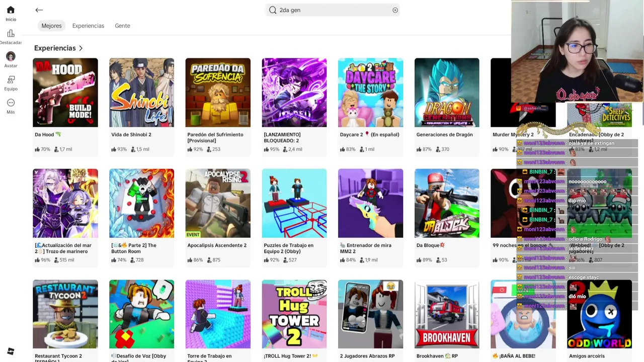This screenshot has height=362, width=644.
Task: Click 'Paredón del Sufrimiento [Provisional]' title
Action: pyautogui.click(x=215, y=138)
